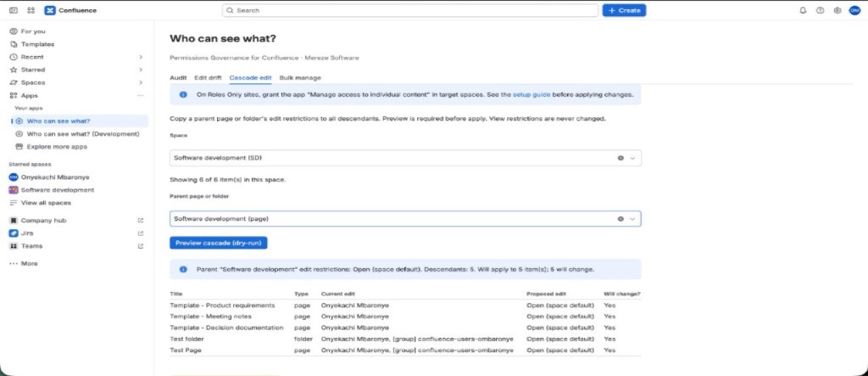Image resolution: width=868 pixels, height=376 pixels.
Task: Select the Cascade edit tab
Action: click(x=250, y=78)
